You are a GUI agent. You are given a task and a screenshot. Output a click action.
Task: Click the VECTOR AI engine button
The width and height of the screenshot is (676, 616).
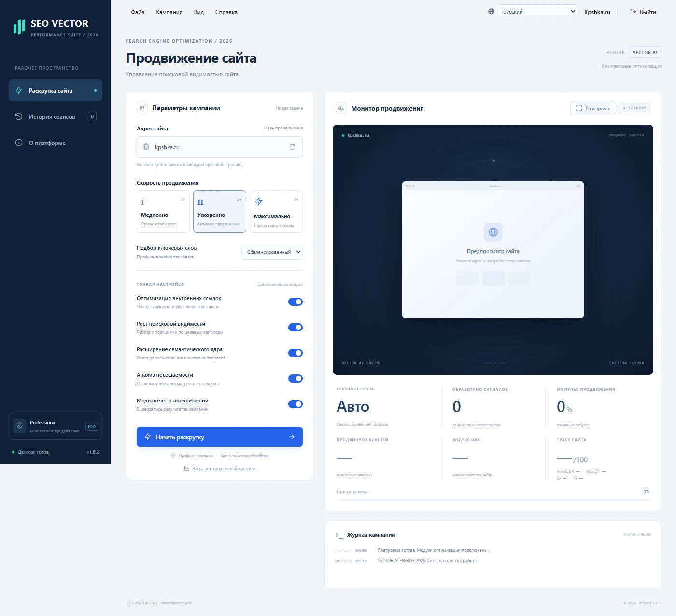(x=645, y=52)
